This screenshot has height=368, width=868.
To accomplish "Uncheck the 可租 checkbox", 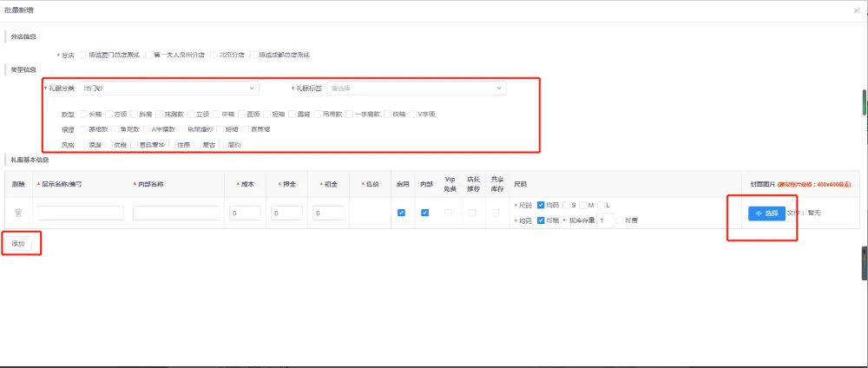I will [541, 220].
